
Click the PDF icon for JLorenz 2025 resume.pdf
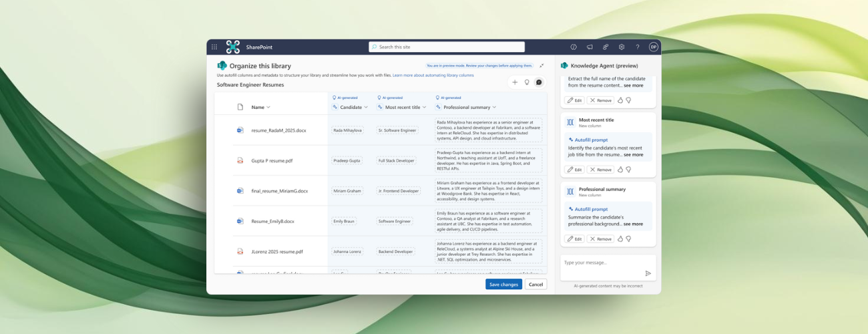(240, 251)
